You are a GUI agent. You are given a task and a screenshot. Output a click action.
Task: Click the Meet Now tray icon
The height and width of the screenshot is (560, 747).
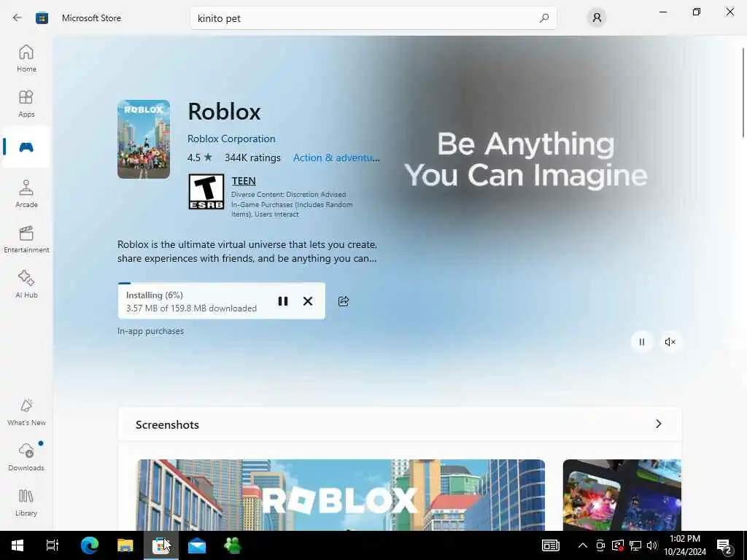click(600, 545)
